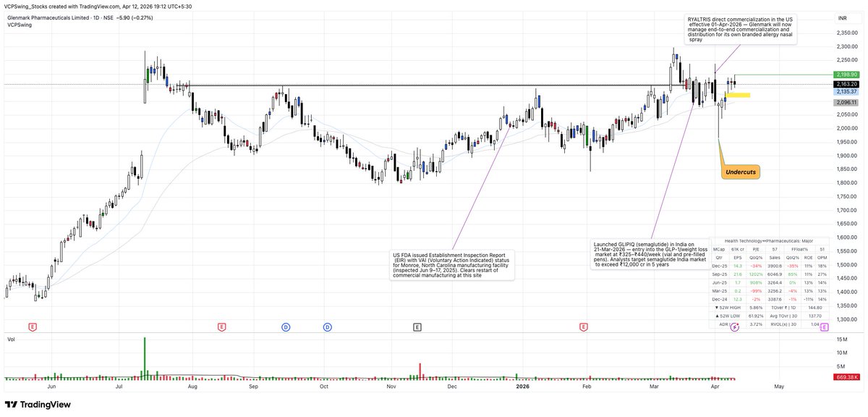Click the earnings E marker near early June
The width and height of the screenshot is (868, 417).
click(x=33, y=327)
